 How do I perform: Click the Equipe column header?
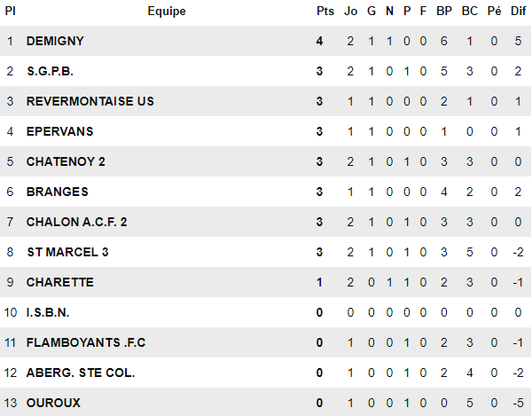coord(167,11)
